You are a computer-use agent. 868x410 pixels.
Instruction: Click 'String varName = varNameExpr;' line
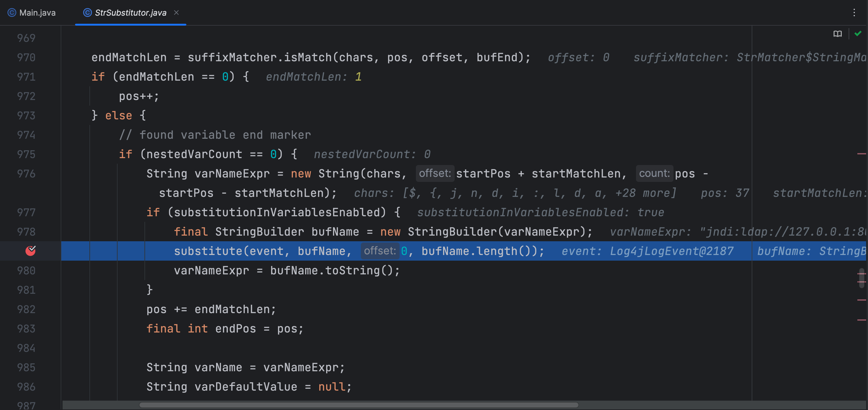(x=245, y=367)
